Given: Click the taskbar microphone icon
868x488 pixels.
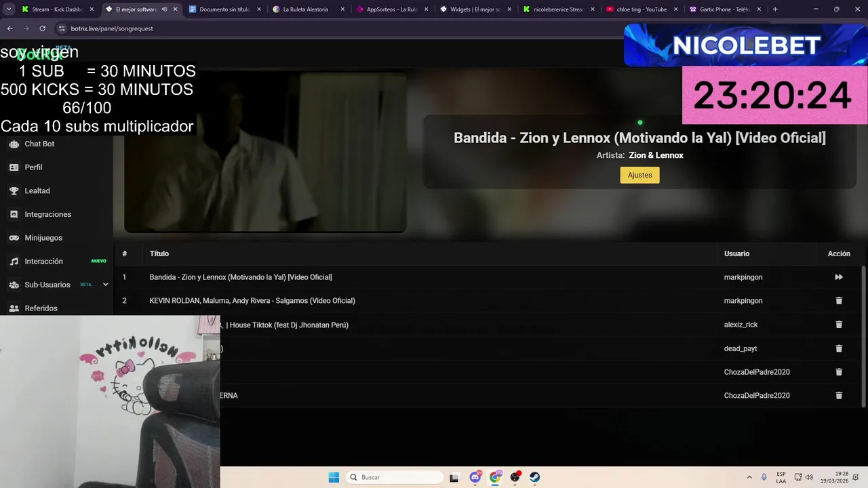Looking at the screenshot, I should click(x=764, y=477).
